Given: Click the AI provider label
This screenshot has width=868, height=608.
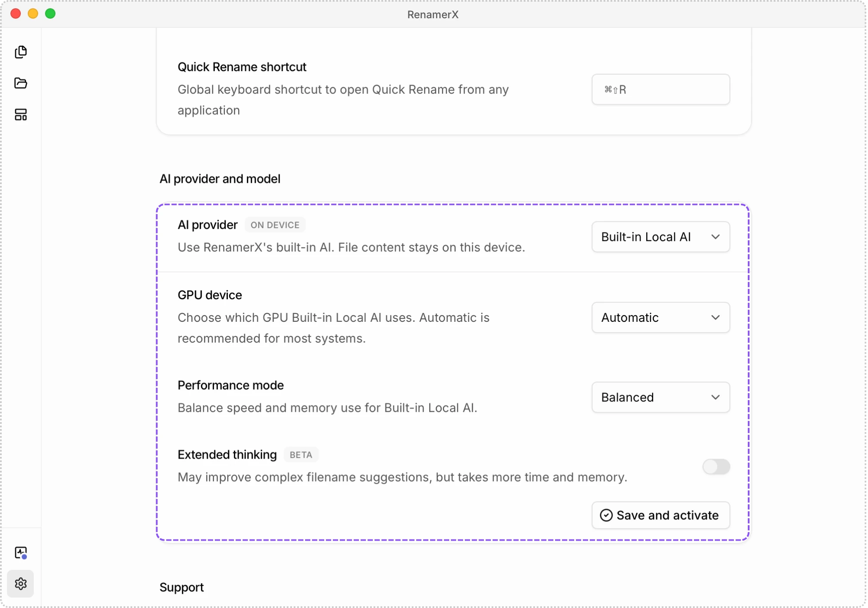Looking at the screenshot, I should point(207,225).
